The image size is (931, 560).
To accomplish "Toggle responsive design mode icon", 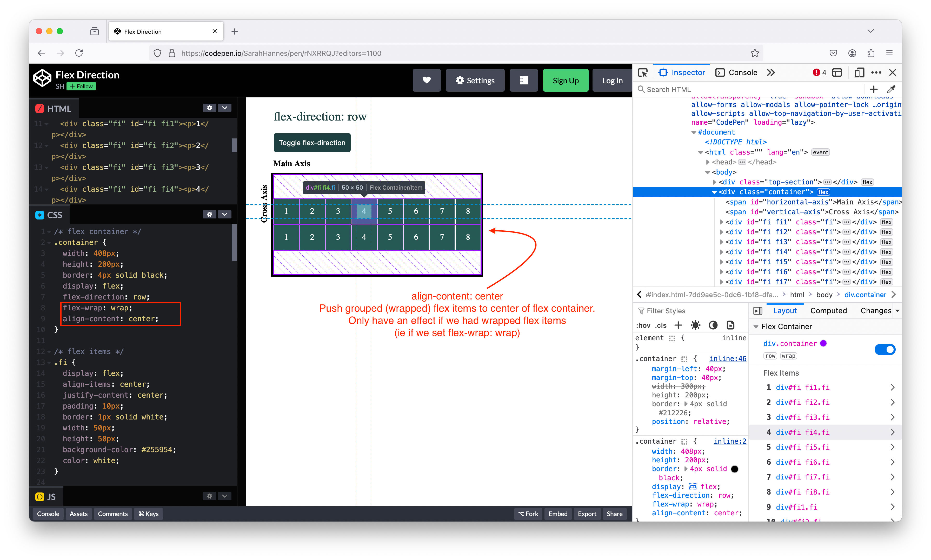I will pos(859,72).
